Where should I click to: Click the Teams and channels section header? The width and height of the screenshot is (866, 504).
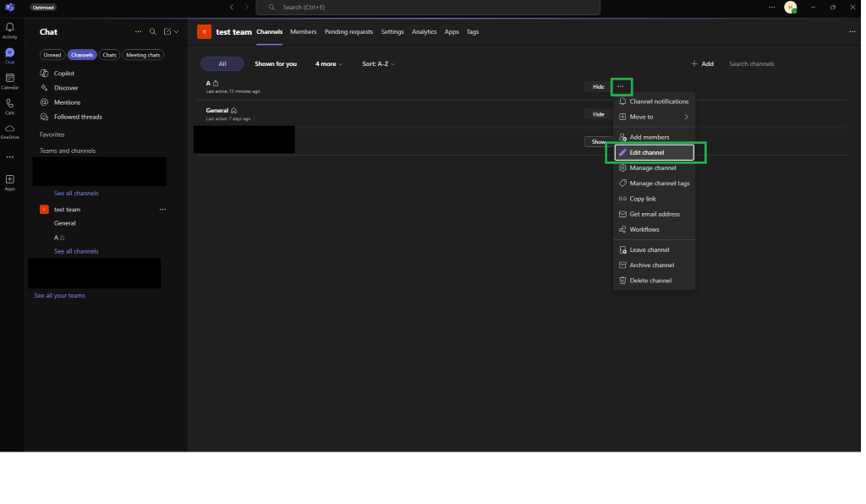pyautogui.click(x=68, y=151)
